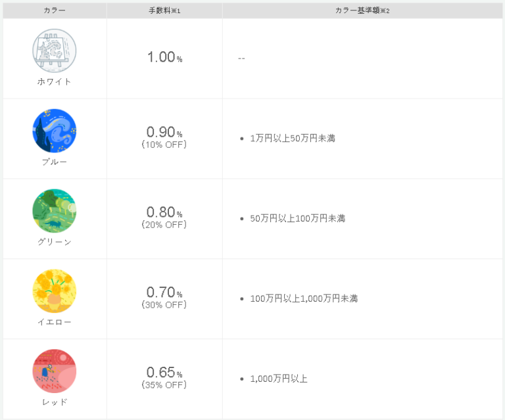
Task: Select the グリーン label text
Action: [55, 242]
